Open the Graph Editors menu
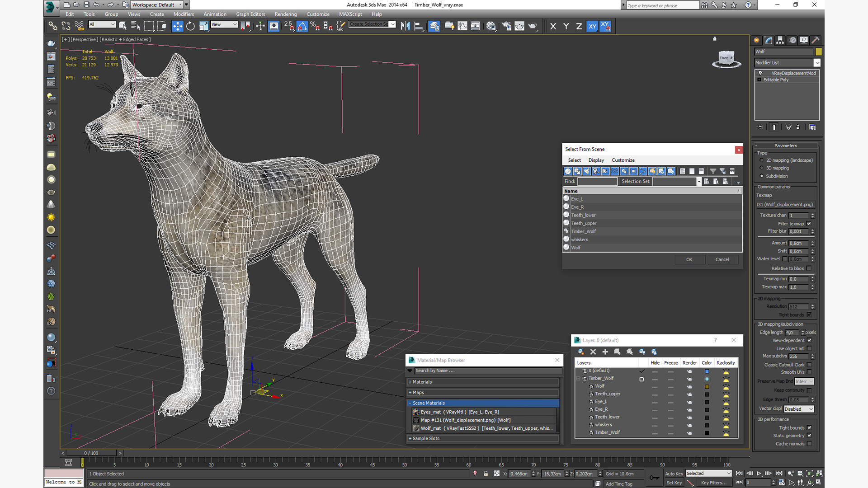 pyautogui.click(x=250, y=14)
